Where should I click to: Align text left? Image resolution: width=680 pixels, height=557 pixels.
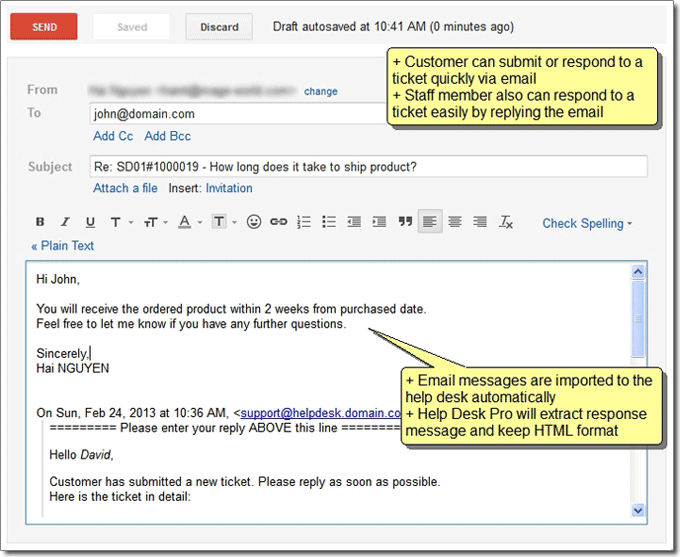coord(430,222)
